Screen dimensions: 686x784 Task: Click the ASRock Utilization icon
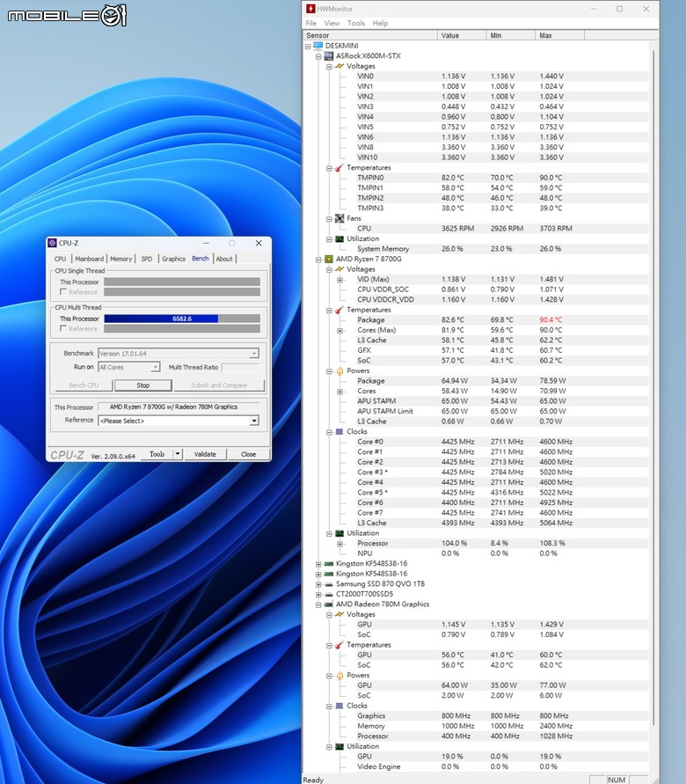pos(339,239)
